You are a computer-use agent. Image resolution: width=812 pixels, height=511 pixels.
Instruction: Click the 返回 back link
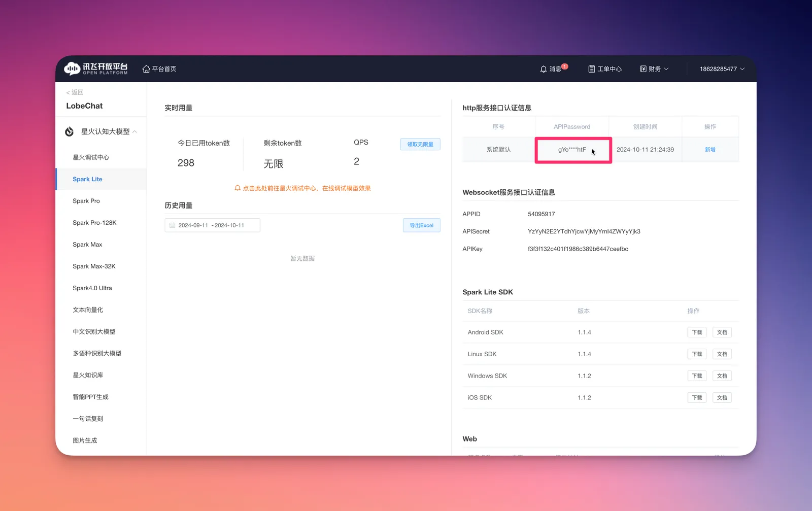[74, 92]
